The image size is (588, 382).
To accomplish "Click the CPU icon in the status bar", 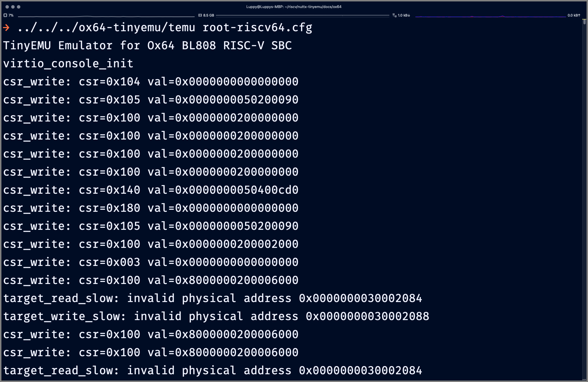I will 5,15.
